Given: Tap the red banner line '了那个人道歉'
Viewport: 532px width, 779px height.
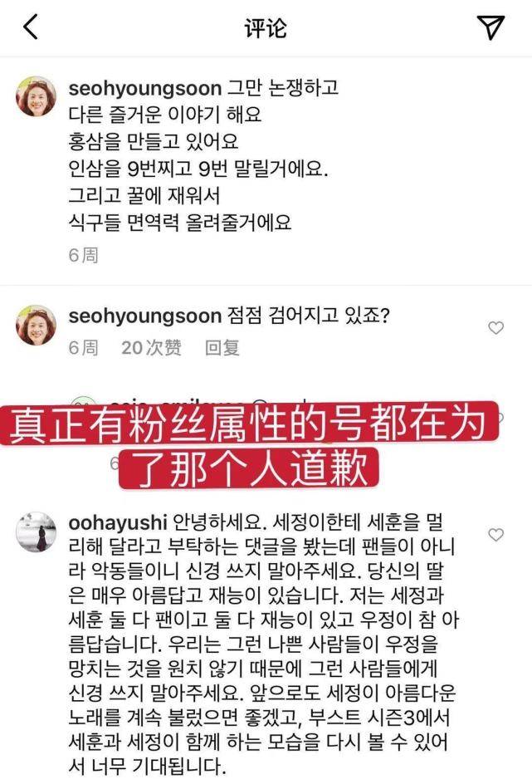Looking at the screenshot, I should point(248,468).
